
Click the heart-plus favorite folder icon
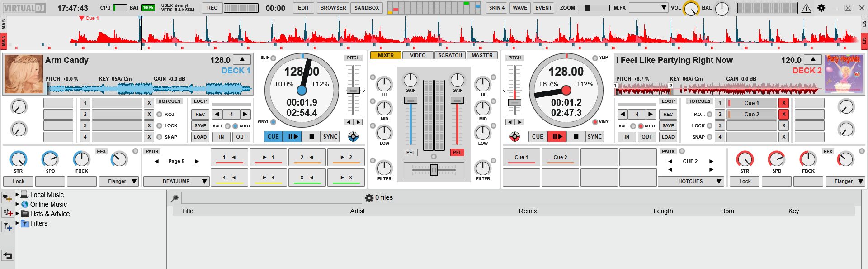click(8, 198)
